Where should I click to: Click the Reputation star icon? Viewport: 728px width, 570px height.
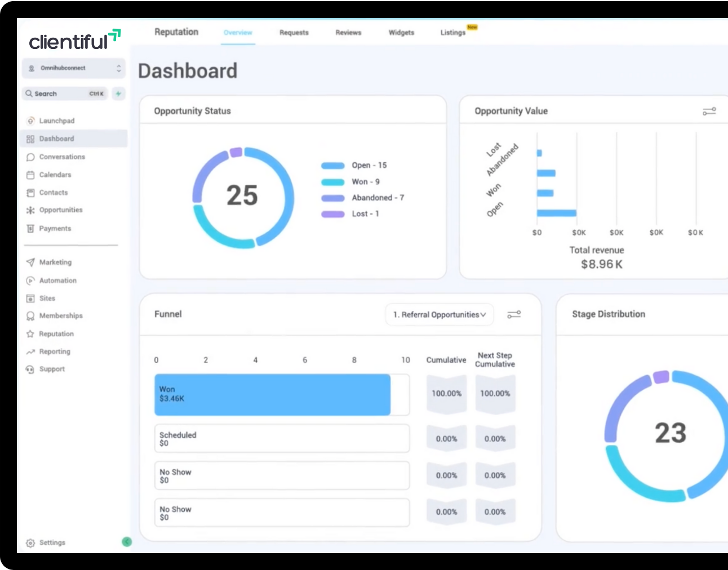[x=30, y=334]
